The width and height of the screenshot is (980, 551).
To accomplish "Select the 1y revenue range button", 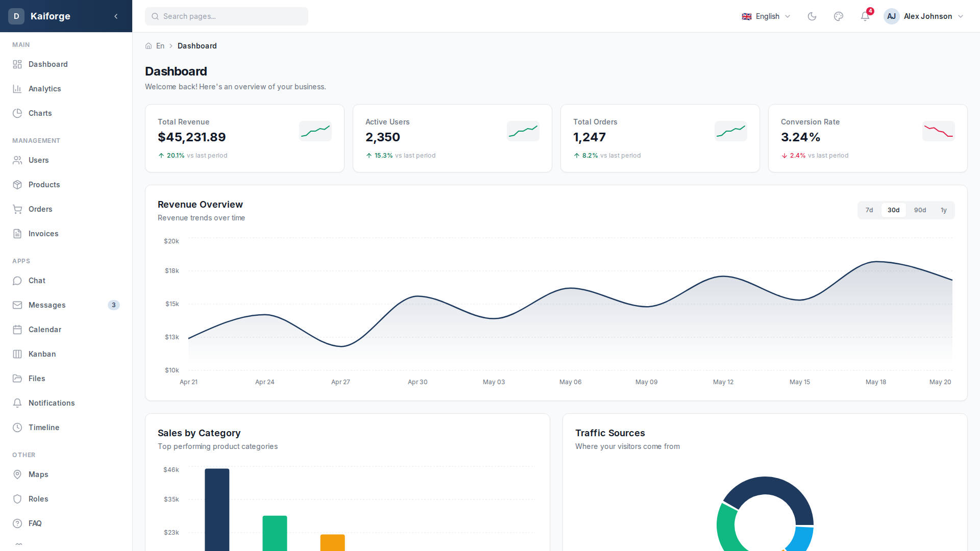I will point(943,210).
